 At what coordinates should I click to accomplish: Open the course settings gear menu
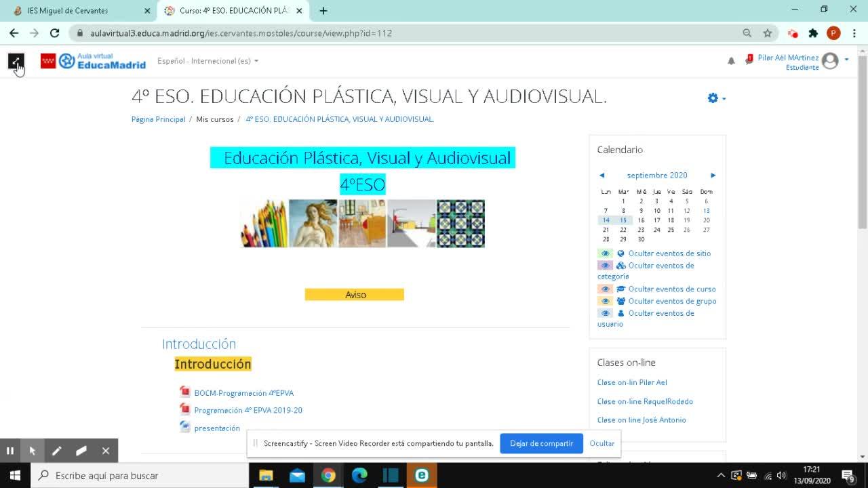click(716, 98)
